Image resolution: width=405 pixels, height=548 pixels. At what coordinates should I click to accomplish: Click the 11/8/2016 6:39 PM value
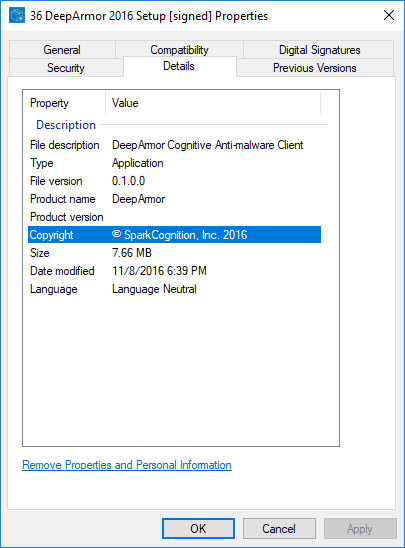159,271
